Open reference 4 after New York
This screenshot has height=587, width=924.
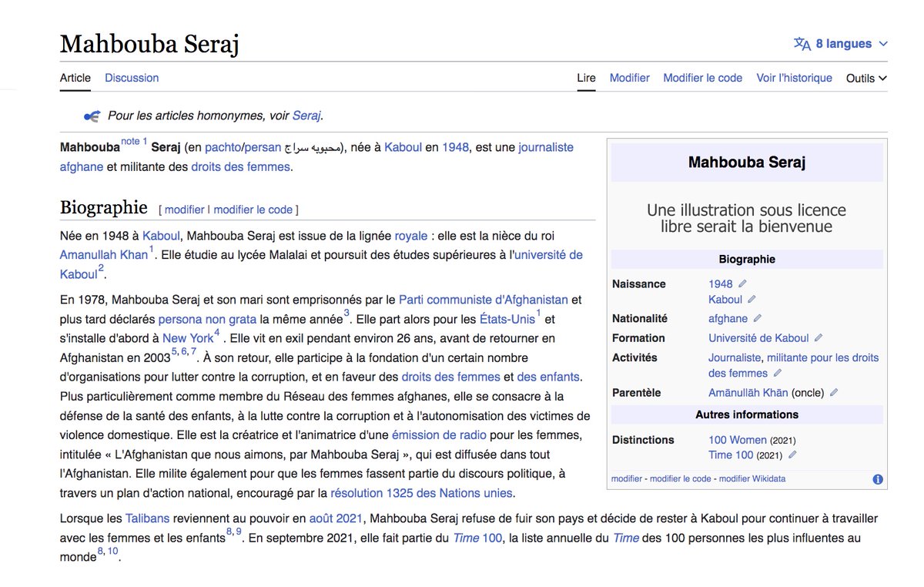click(217, 332)
